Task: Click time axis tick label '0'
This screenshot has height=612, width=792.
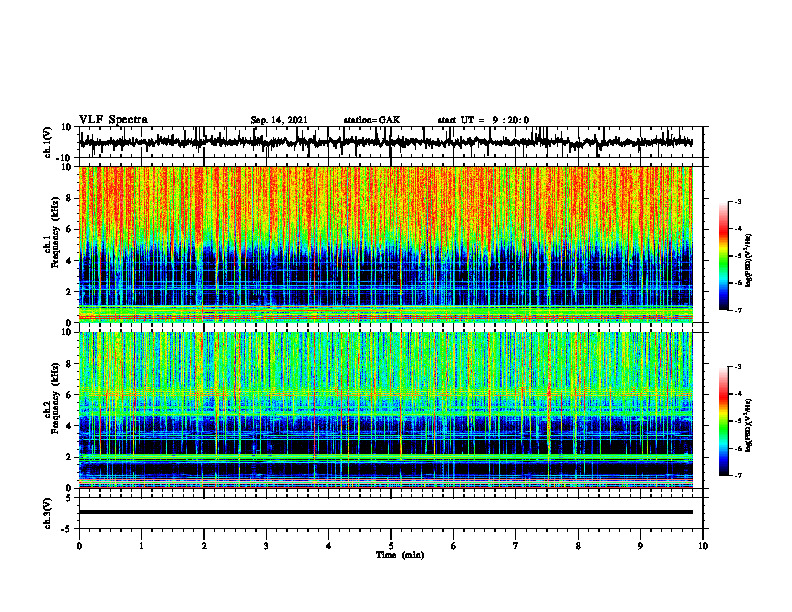Action: pos(79,546)
